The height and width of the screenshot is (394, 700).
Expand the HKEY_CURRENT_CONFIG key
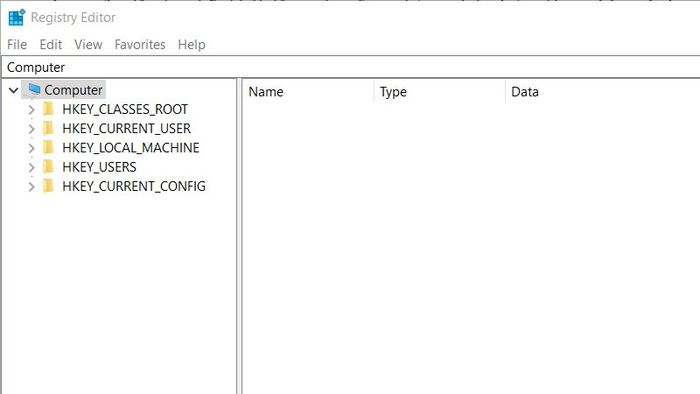[x=31, y=187]
